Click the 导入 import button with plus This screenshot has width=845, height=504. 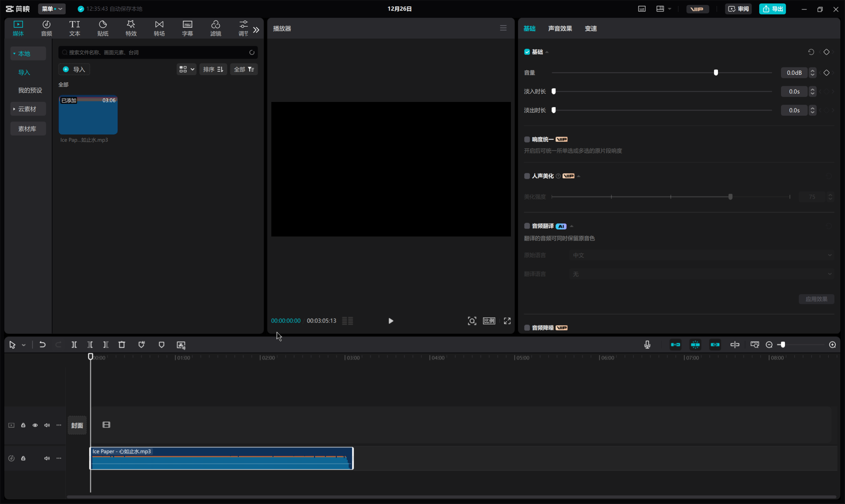[x=74, y=69]
